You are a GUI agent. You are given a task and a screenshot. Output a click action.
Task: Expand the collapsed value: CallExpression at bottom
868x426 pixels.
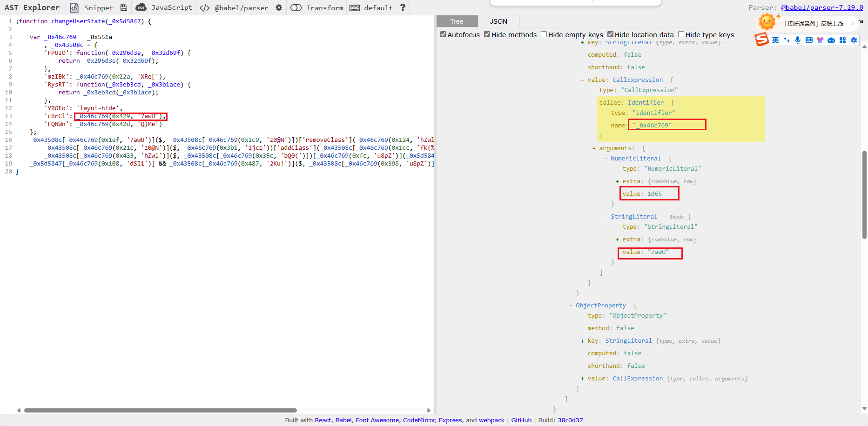[x=582, y=379]
